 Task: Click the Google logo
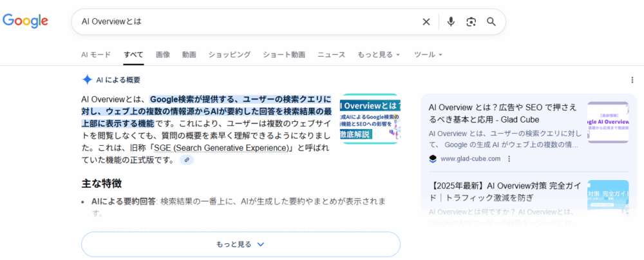click(26, 21)
